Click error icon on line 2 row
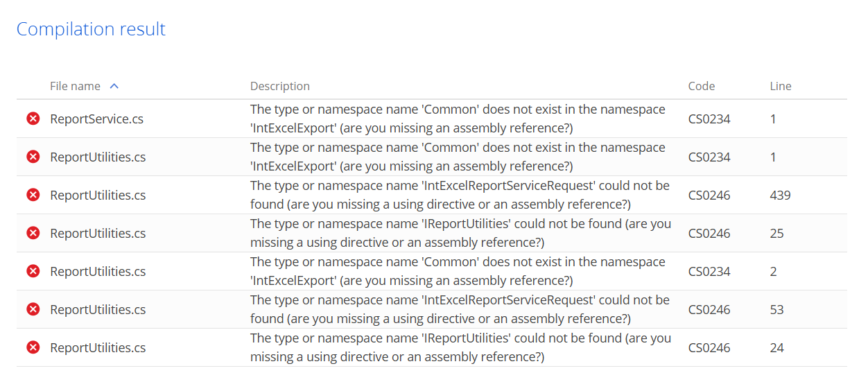 tap(33, 271)
